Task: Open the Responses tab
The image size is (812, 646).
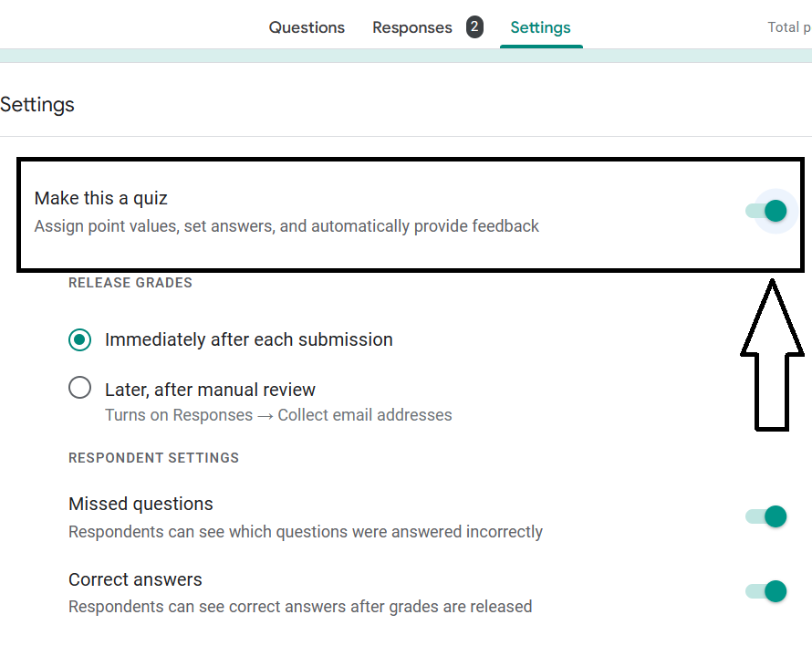Action: click(411, 27)
